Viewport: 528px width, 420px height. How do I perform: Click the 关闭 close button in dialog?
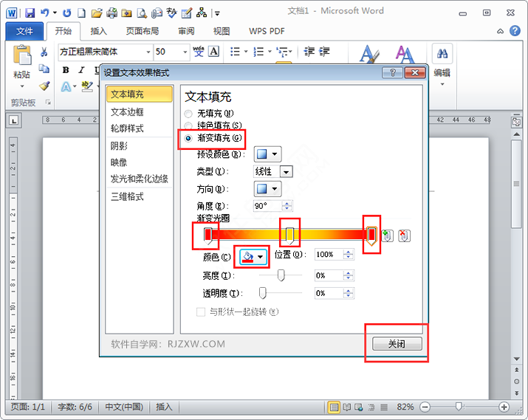[397, 344]
